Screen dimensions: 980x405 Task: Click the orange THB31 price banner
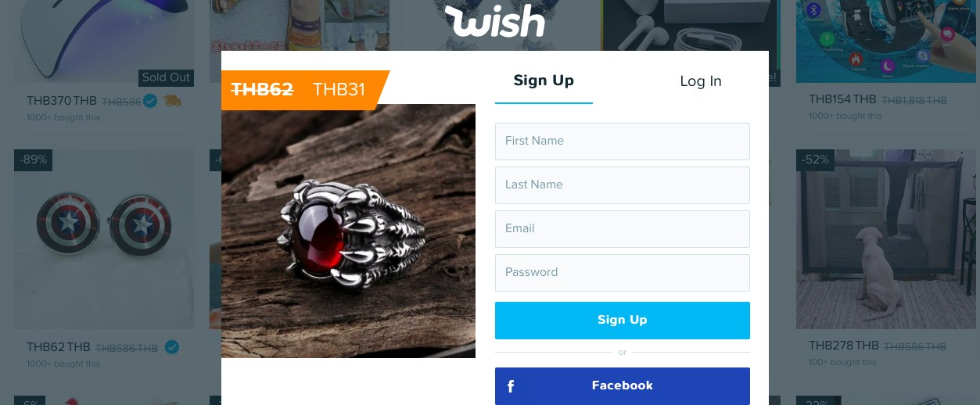pyautogui.click(x=305, y=89)
